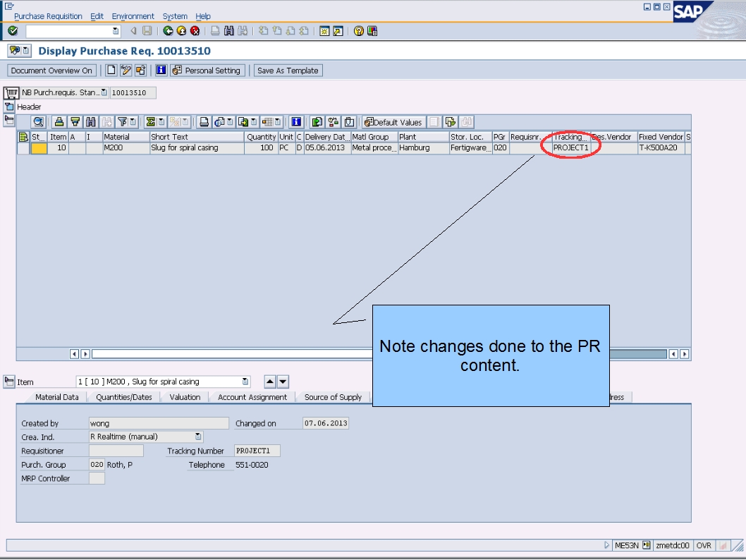
Task: Click the Material cell M200
Action: pyautogui.click(x=126, y=148)
